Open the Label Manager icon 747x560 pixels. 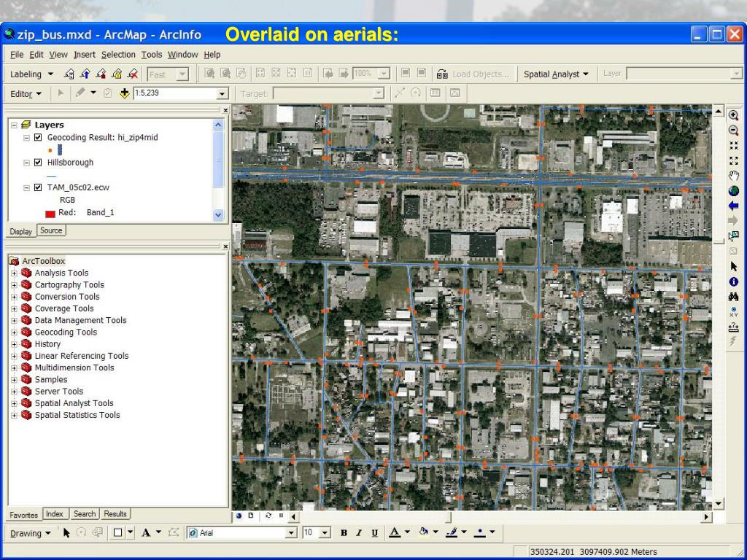(69, 74)
